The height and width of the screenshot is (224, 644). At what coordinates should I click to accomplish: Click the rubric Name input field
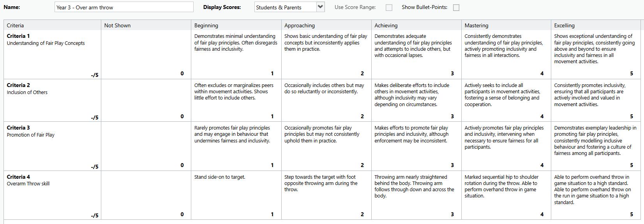(x=124, y=7)
